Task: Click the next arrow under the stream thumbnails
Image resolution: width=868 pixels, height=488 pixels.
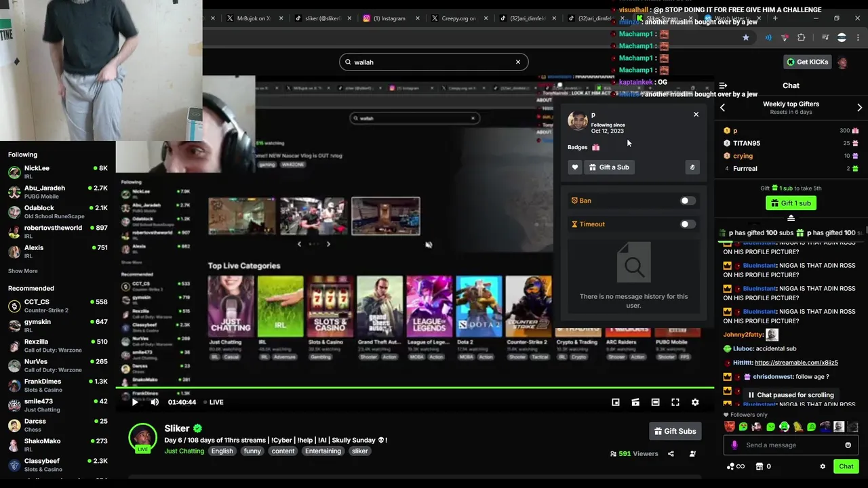Action: tap(328, 244)
